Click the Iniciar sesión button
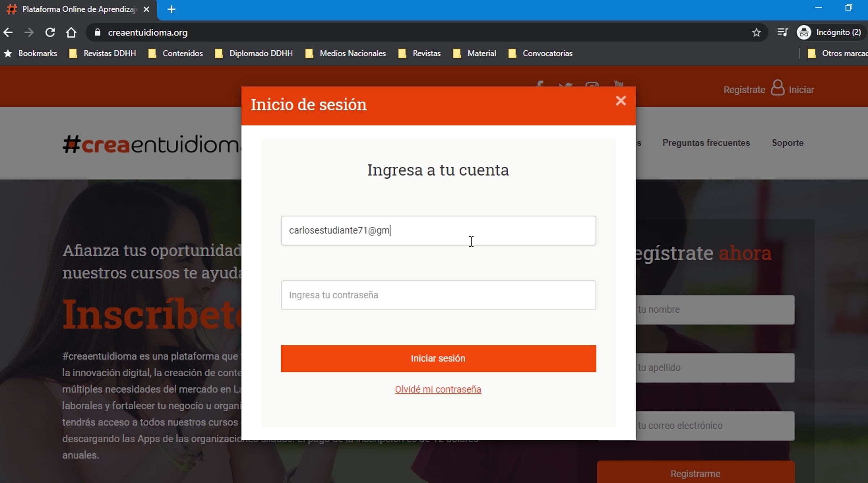The height and width of the screenshot is (483, 868). pyautogui.click(x=438, y=358)
